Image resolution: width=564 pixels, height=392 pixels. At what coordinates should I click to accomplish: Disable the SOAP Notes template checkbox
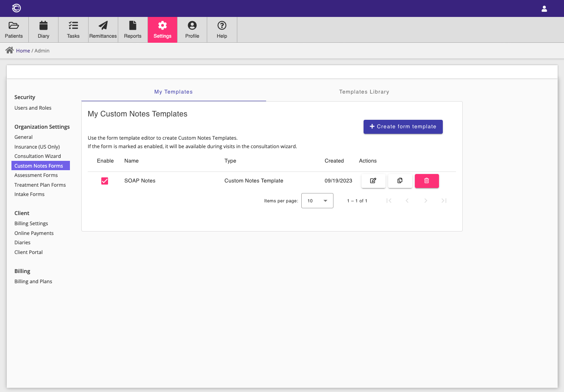click(105, 181)
